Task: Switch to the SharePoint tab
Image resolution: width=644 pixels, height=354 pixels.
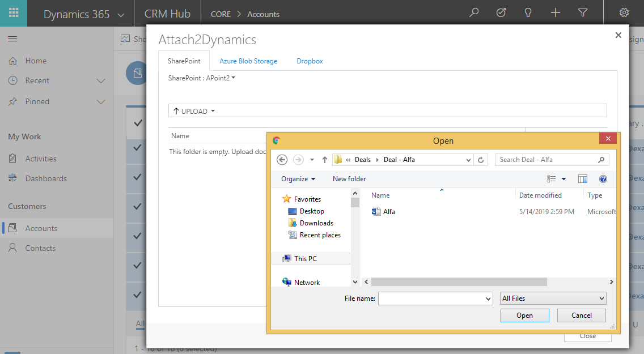Action: (x=184, y=61)
